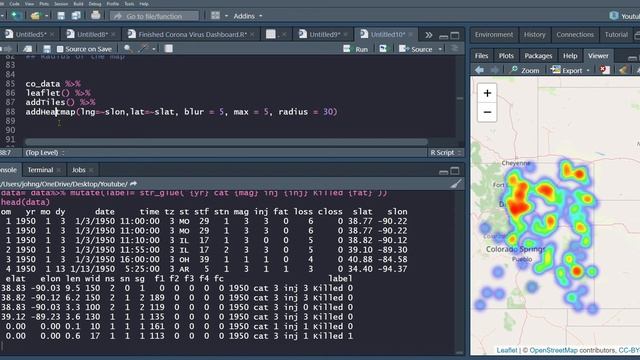This screenshot has height=360, width=640.
Task: Create a new file with the green plus icon
Action: point(16,16)
